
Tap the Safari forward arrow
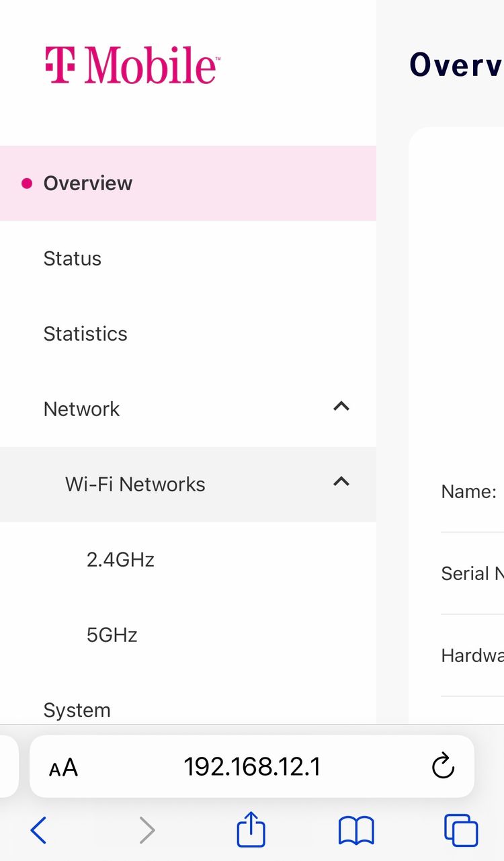pyautogui.click(x=147, y=831)
